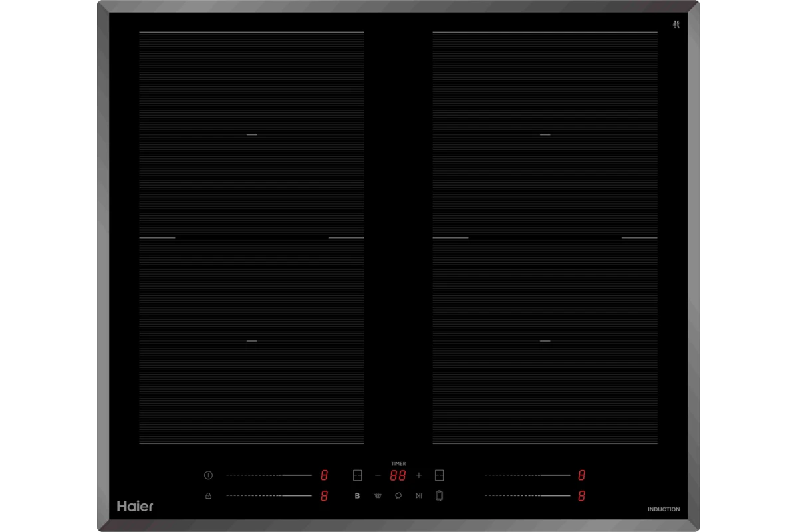798x532 pixels.
Task: Tap the front-left cooking zone center mark
Action: pyautogui.click(x=251, y=340)
